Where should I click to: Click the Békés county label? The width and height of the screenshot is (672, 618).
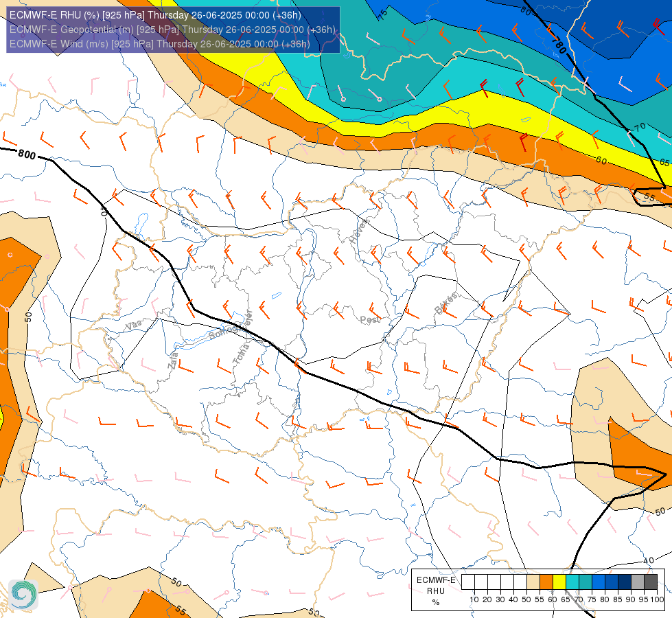click(x=445, y=303)
